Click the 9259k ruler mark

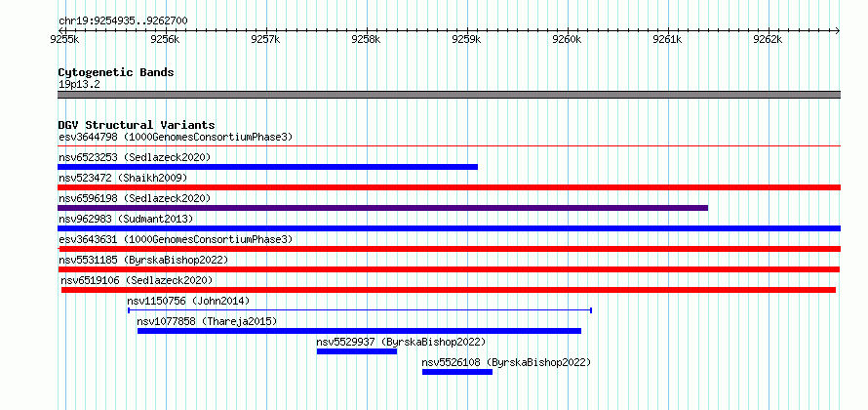466,39
